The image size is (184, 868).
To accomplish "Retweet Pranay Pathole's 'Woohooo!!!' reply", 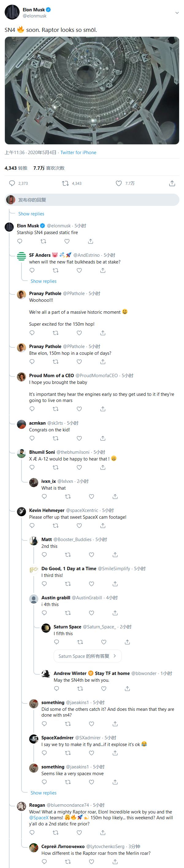I will coord(56,333).
